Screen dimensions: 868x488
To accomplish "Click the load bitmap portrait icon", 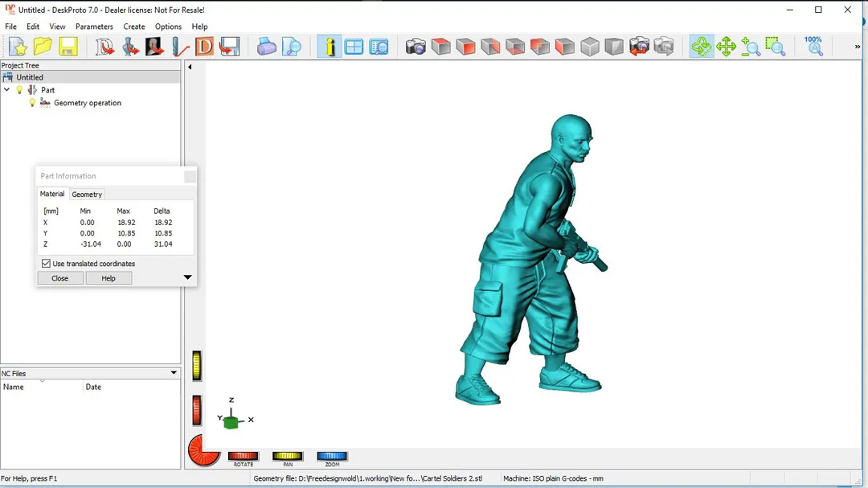I will coord(154,47).
